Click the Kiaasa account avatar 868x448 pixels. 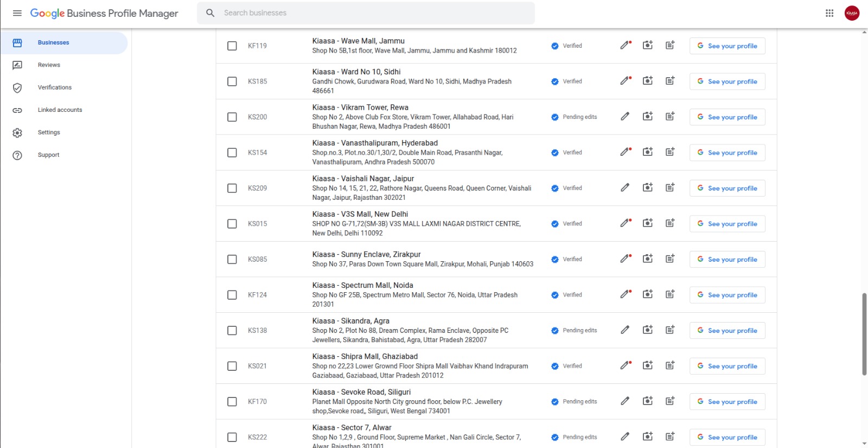pos(852,13)
